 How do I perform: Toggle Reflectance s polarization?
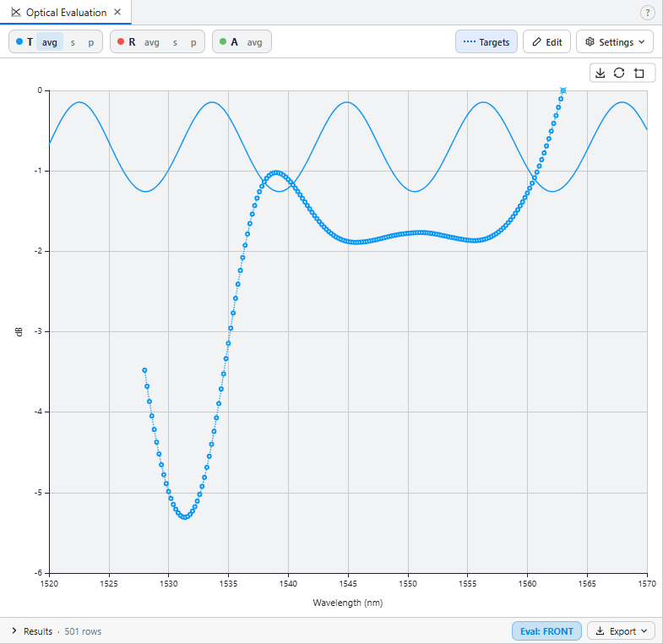coord(175,42)
